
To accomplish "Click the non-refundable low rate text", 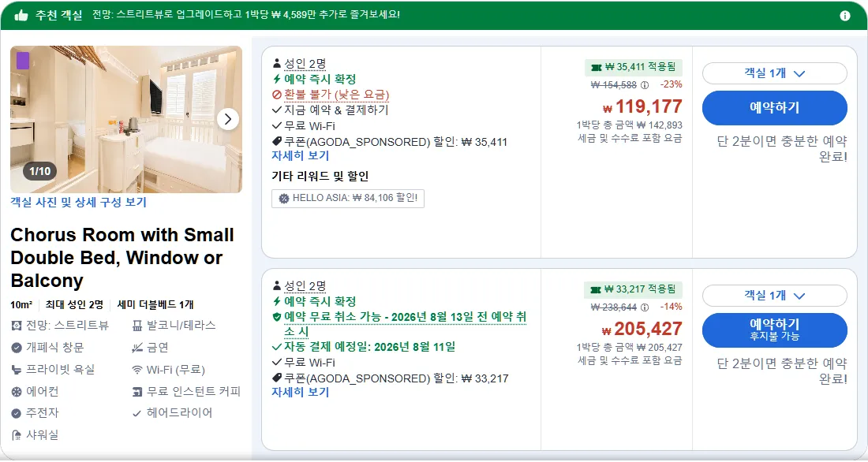I will (x=337, y=95).
